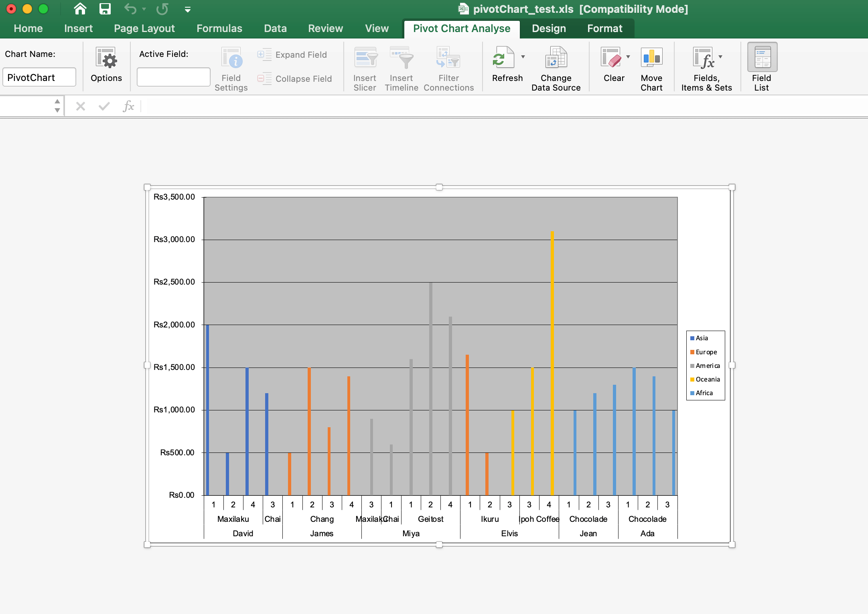Edit the Chart Name input field
The height and width of the screenshot is (614, 868).
coord(39,77)
